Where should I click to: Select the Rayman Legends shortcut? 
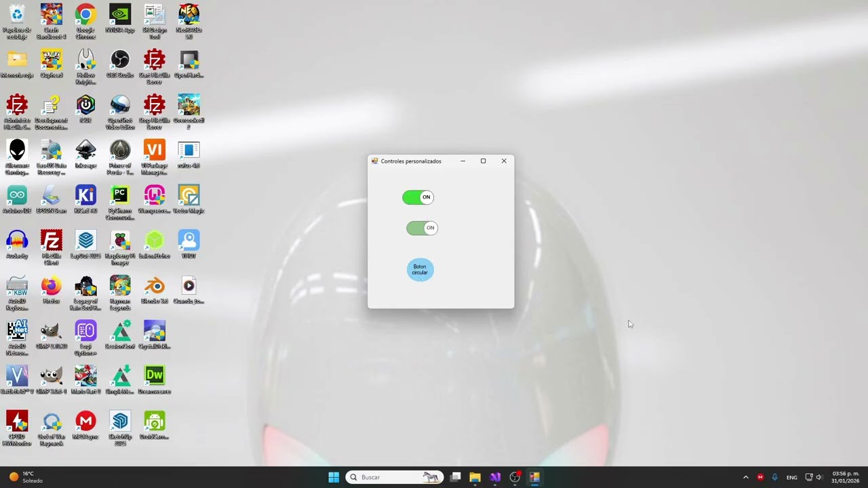[120, 293]
